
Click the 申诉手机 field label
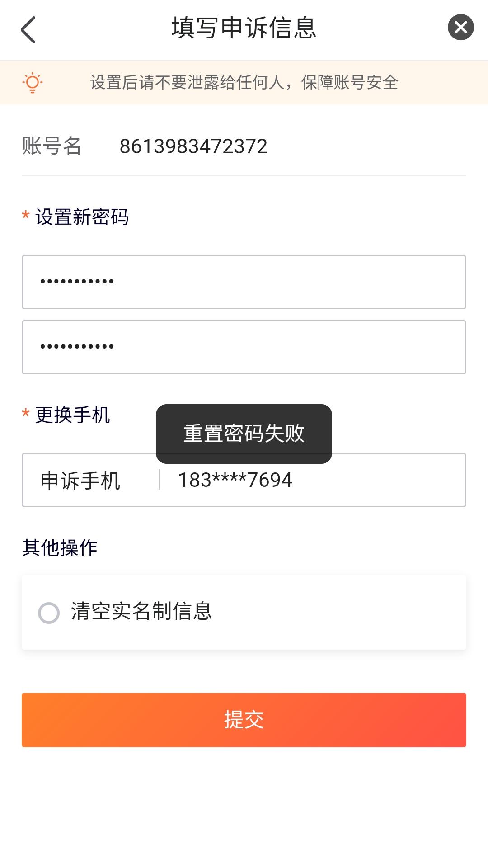click(80, 480)
